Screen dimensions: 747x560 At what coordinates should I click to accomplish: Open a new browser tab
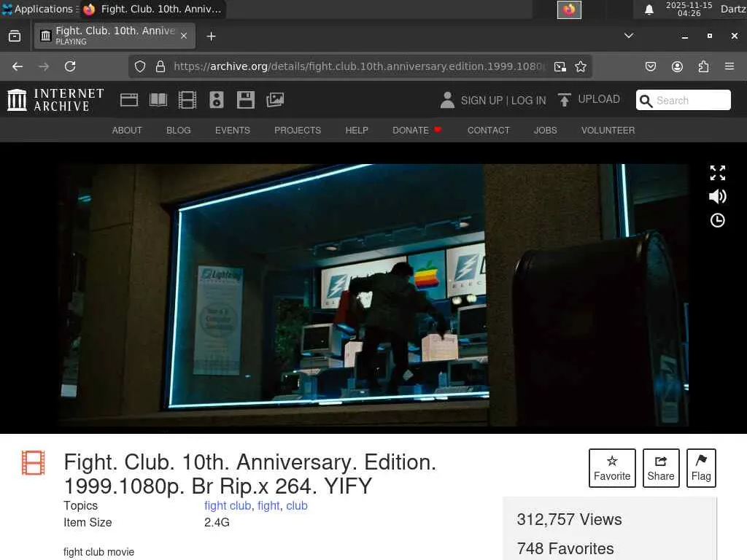point(211,36)
